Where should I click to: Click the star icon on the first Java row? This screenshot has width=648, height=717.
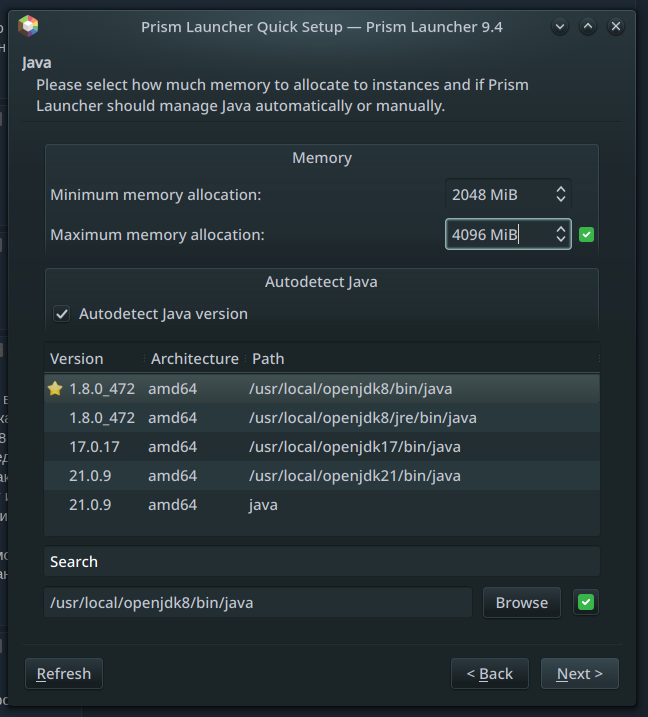(x=55, y=389)
